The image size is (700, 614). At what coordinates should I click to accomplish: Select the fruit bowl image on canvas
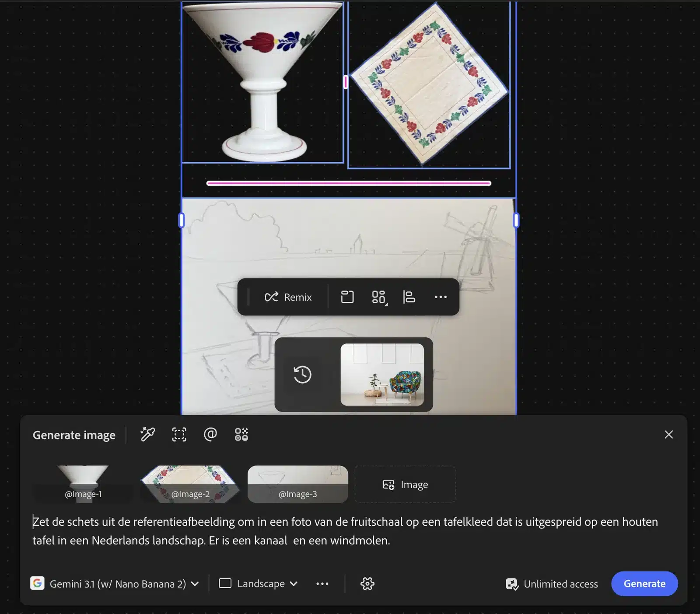pos(262,82)
